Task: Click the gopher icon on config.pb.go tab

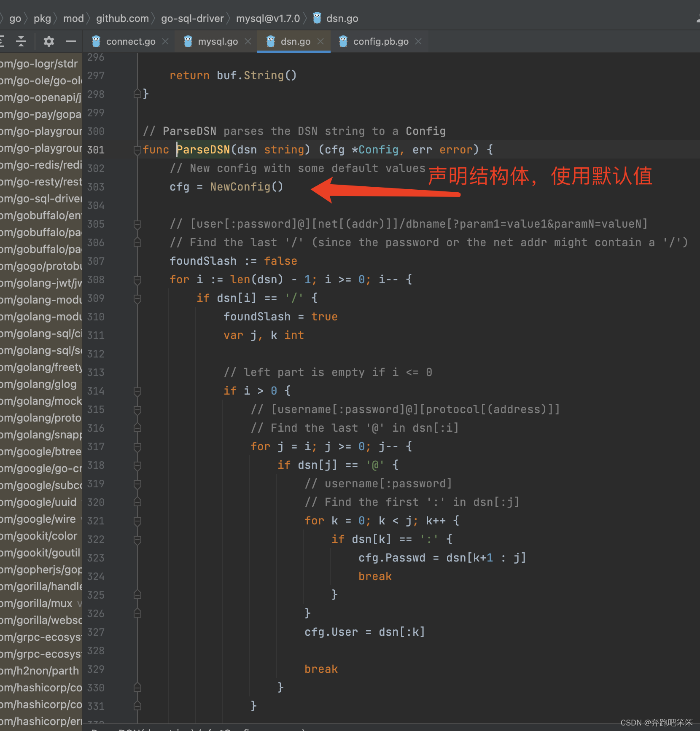Action: (x=343, y=41)
